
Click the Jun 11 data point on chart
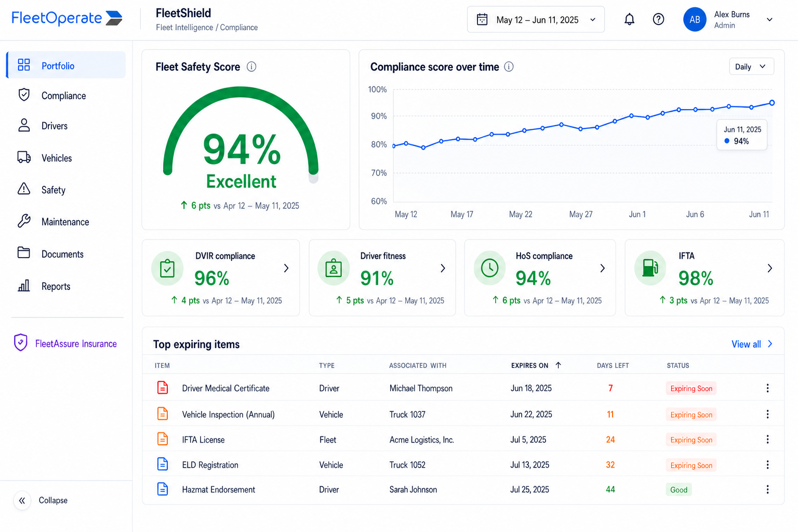pyautogui.click(x=772, y=103)
